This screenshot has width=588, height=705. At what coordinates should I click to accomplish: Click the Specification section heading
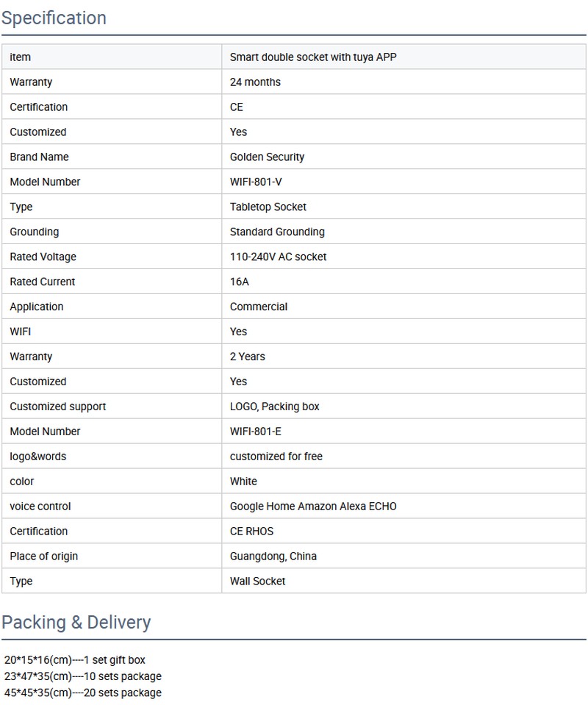54,18
